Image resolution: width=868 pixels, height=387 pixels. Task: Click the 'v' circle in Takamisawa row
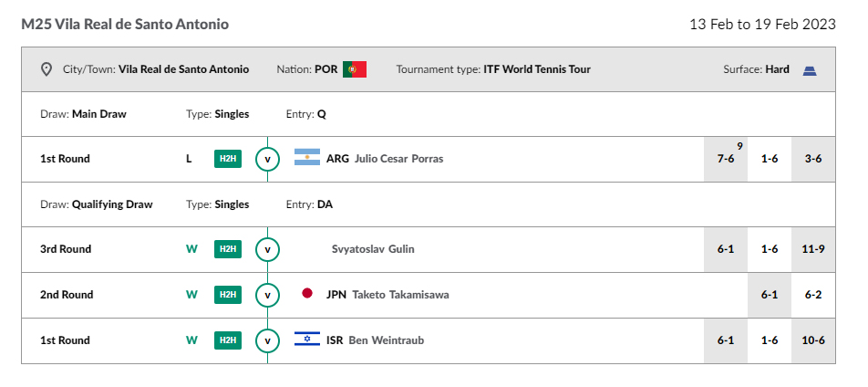(267, 295)
